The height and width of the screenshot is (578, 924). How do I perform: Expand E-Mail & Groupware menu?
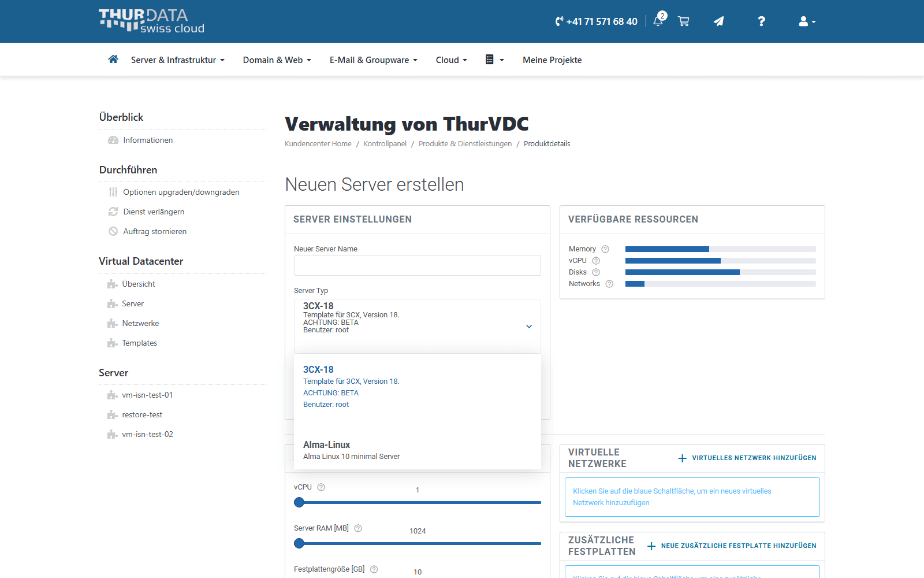tap(373, 60)
